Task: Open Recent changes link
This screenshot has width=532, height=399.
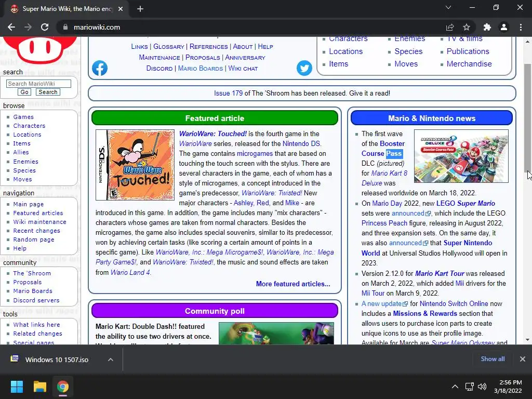Action: pos(37,230)
